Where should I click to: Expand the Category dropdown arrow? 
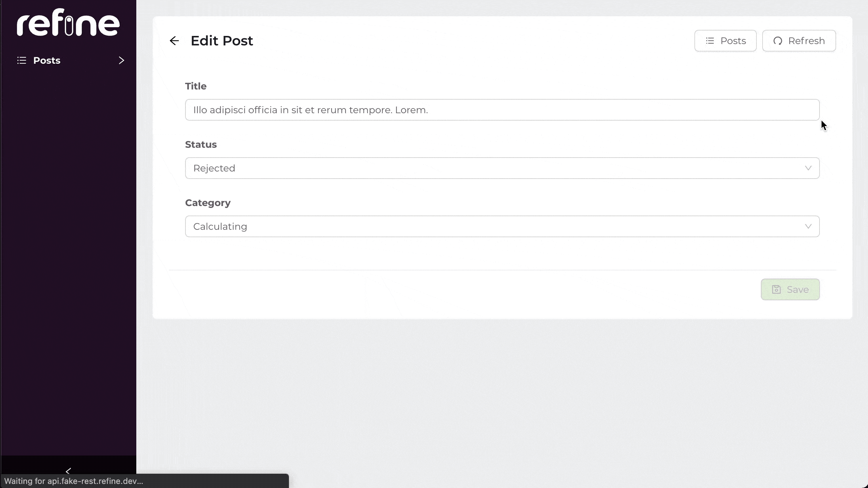coord(808,226)
